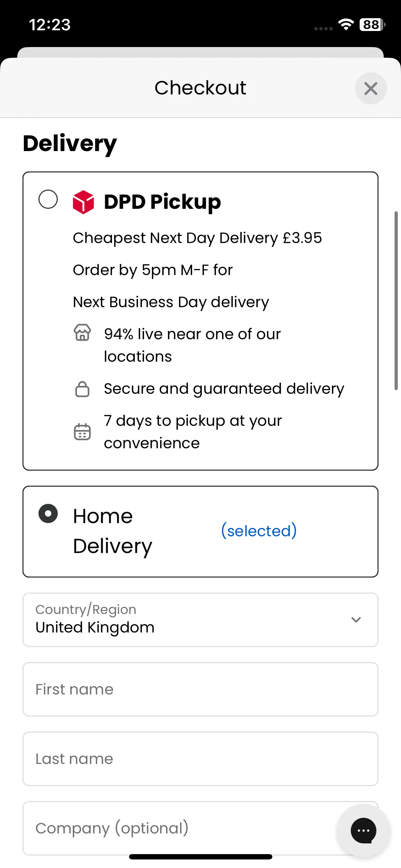This screenshot has width=401, height=868.
Task: Tap the calendar icon for 7 days pickup
Action: 82,432
